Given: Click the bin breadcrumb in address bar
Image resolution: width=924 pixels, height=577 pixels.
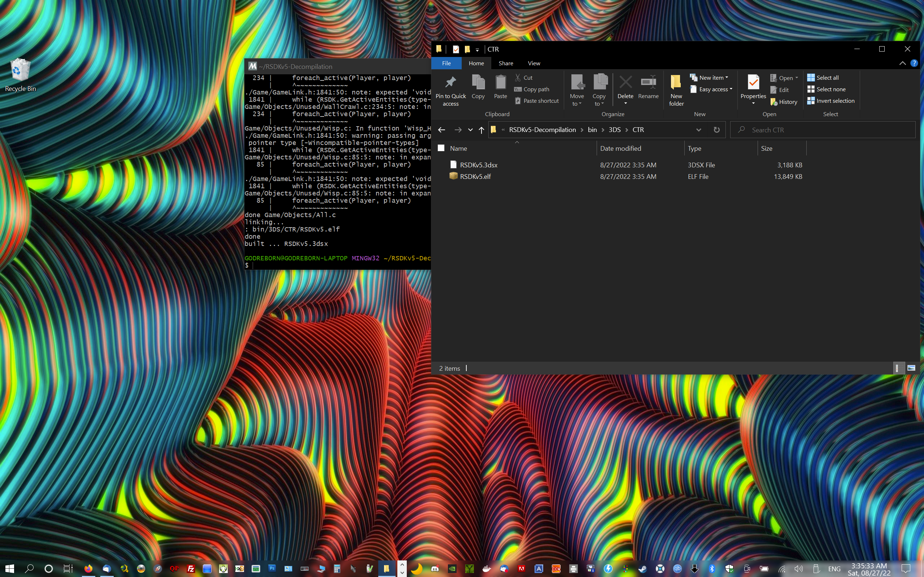Looking at the screenshot, I should [592, 130].
